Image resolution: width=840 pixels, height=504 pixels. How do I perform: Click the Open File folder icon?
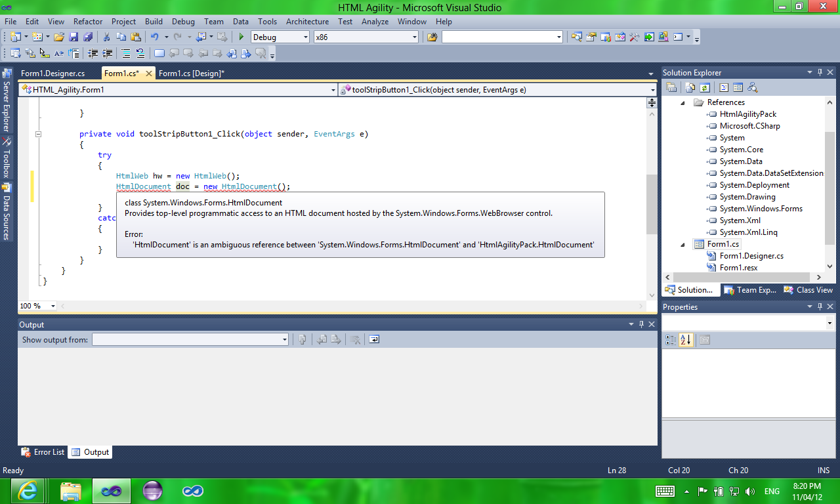[x=59, y=37]
